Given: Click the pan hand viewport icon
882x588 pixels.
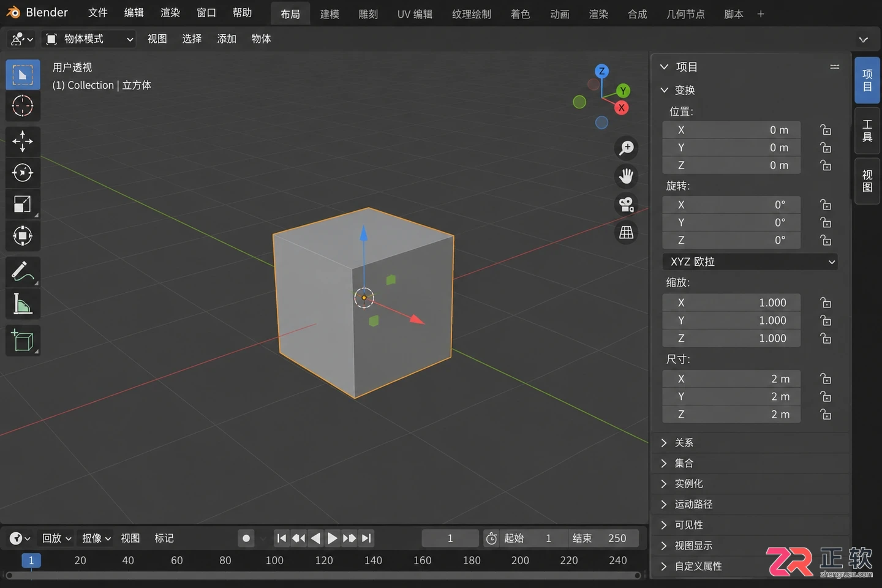Looking at the screenshot, I should [626, 176].
